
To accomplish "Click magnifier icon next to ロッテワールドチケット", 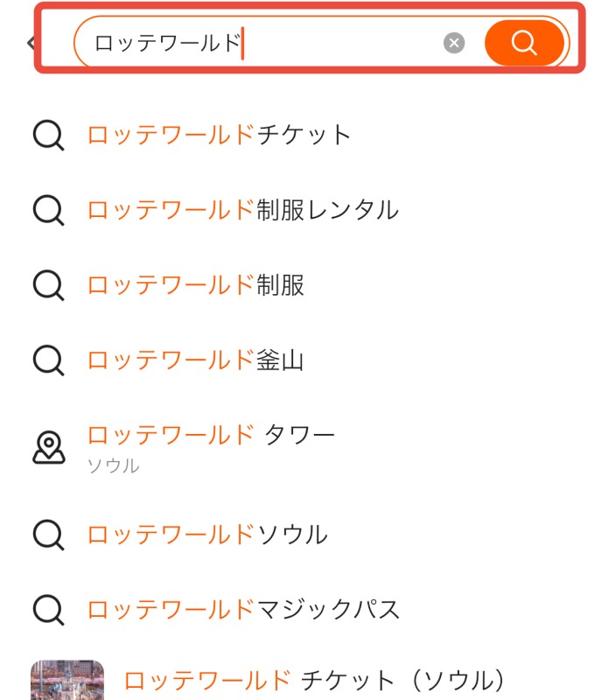I will tap(49, 136).
